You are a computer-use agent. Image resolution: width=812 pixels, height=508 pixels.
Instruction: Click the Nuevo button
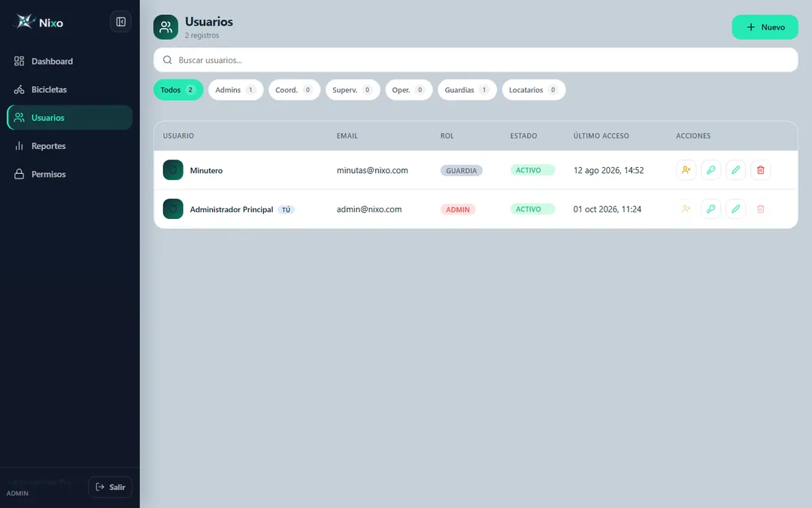(765, 27)
